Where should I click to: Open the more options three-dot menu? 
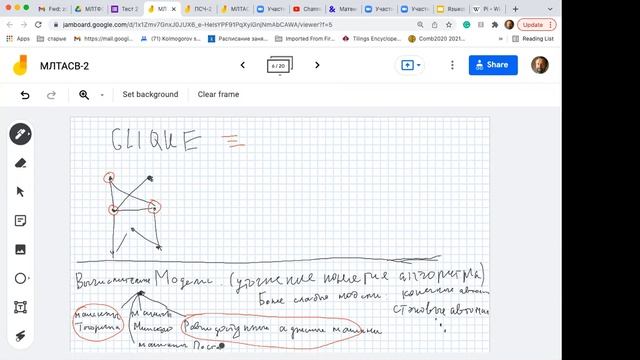[x=452, y=65]
